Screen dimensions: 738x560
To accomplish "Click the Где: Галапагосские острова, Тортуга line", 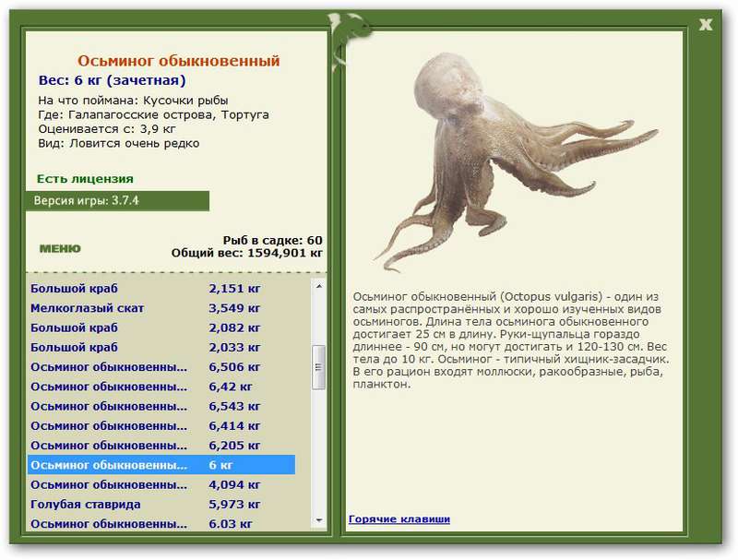I will point(153,114).
